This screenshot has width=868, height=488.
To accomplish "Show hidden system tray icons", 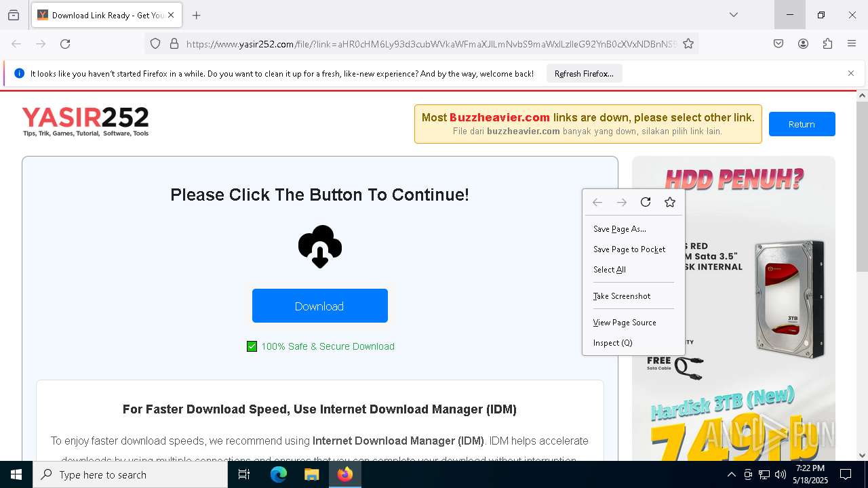I will [731, 474].
